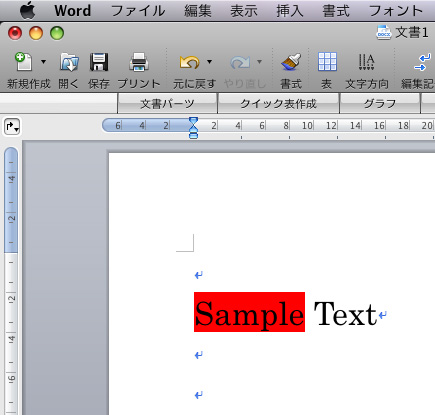Open the Undo history dropdown arrow
Image resolution: width=435 pixels, height=415 pixels.
[x=209, y=62]
